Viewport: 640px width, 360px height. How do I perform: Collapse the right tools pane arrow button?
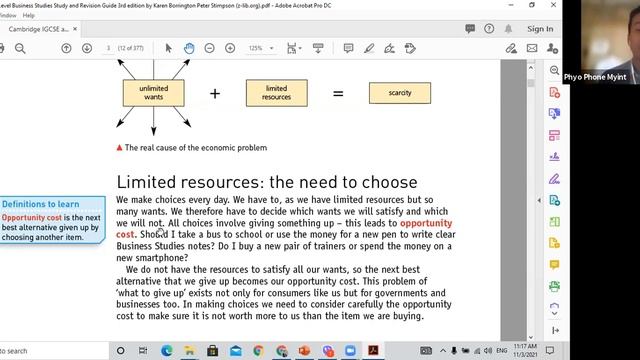(555, 330)
